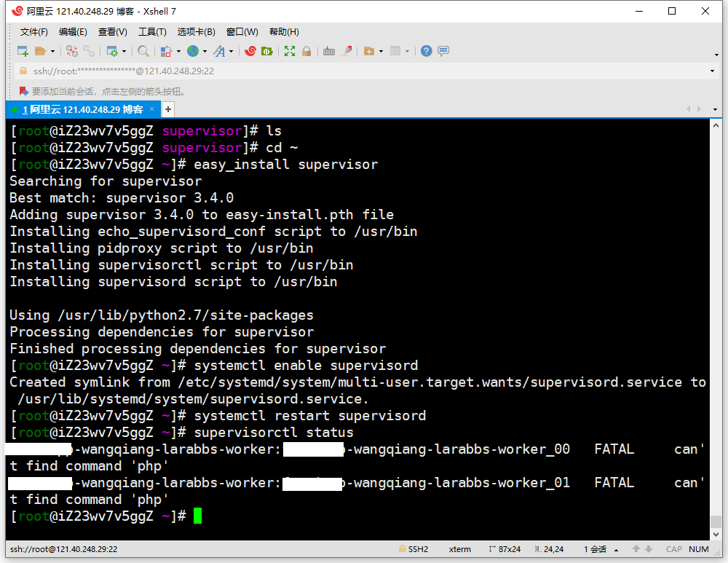Viewport: 728px width, 563px height.
Task: Expand the font settings dropdown arrow
Action: pyautogui.click(x=232, y=51)
